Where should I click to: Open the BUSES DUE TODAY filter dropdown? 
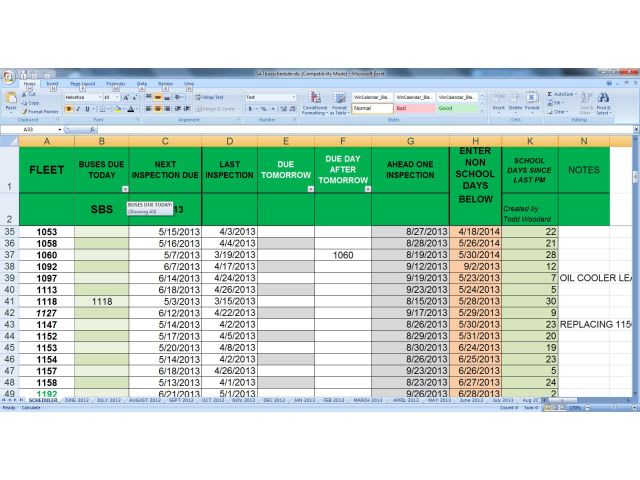pyautogui.click(x=124, y=188)
